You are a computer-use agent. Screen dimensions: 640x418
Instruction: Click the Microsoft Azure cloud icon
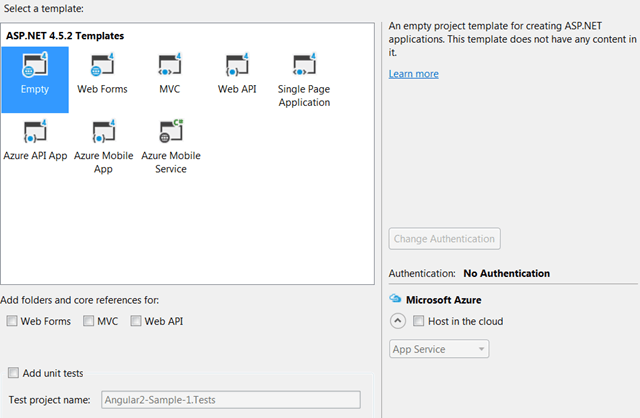(x=395, y=299)
